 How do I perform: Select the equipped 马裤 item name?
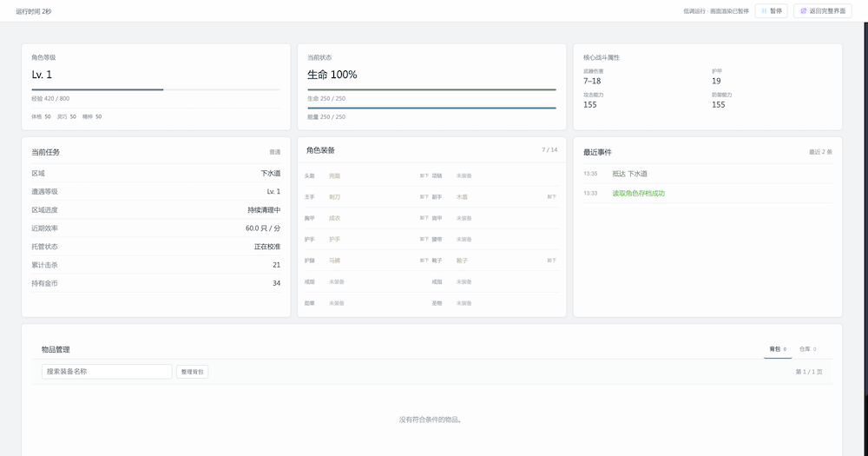click(334, 261)
